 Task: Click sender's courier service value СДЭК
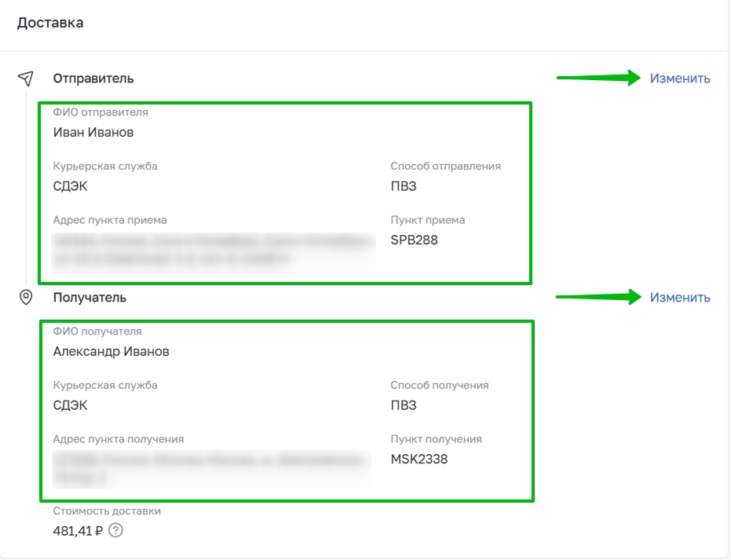(70, 186)
